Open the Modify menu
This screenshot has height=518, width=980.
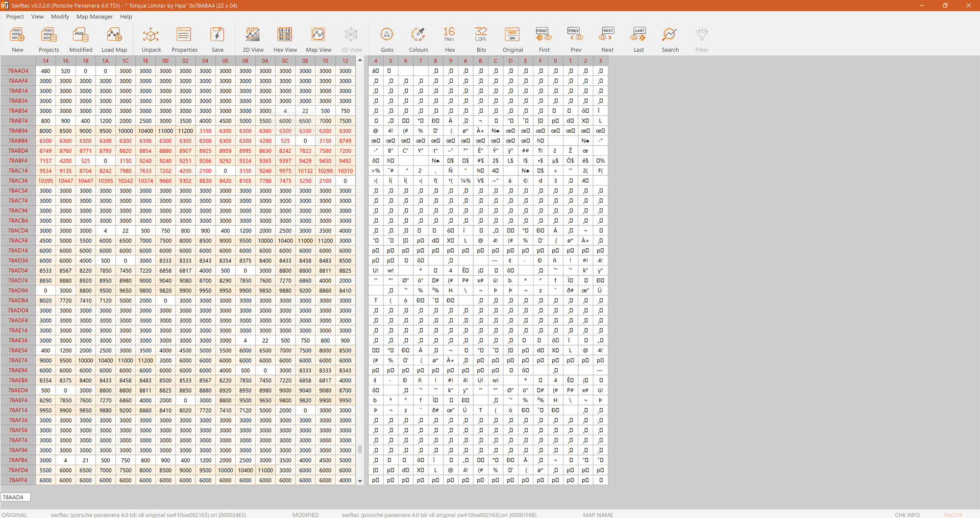[60, 17]
